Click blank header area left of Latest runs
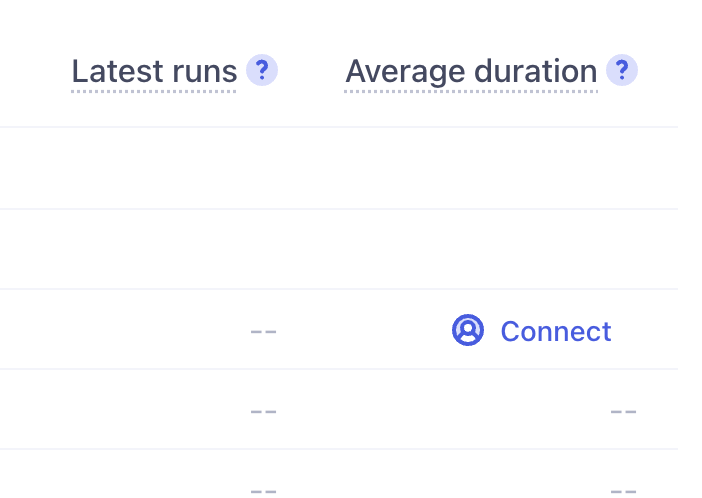Screen dimensions: 702x498 34,71
